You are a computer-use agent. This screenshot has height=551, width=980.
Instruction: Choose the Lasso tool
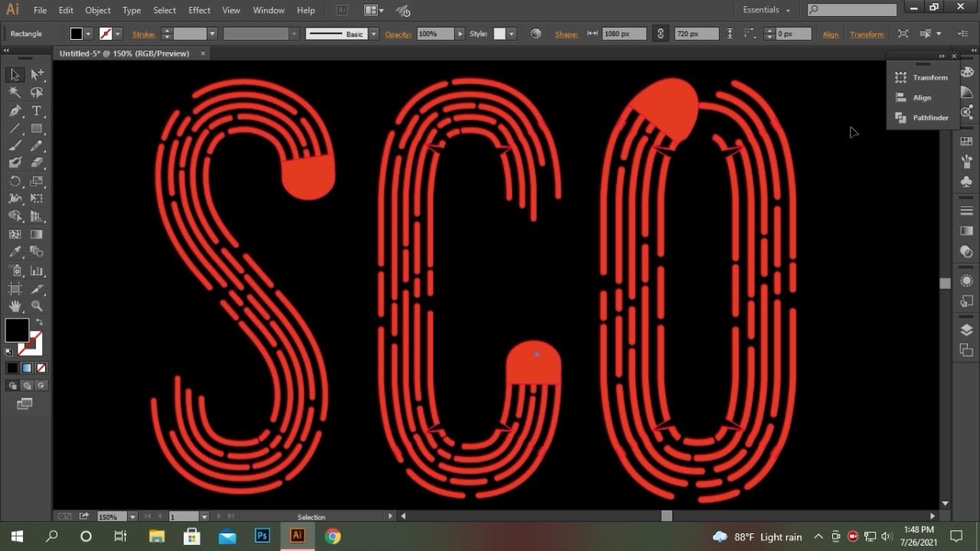(37, 93)
